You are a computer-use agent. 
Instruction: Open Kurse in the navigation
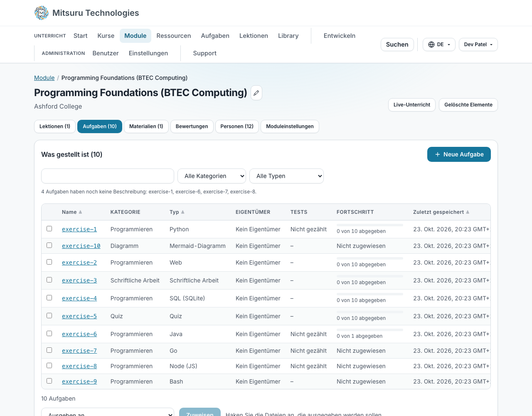tap(106, 36)
